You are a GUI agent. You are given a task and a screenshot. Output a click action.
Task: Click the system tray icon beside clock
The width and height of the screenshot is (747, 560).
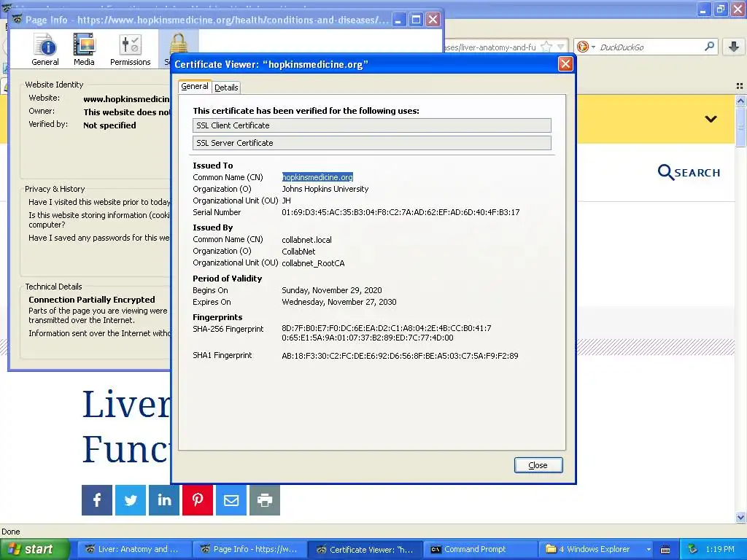pyautogui.click(x=693, y=549)
